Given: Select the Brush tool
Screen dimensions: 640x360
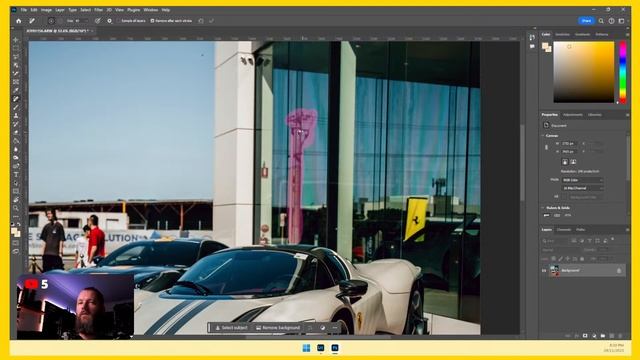Looking at the screenshot, I should click(x=16, y=108).
